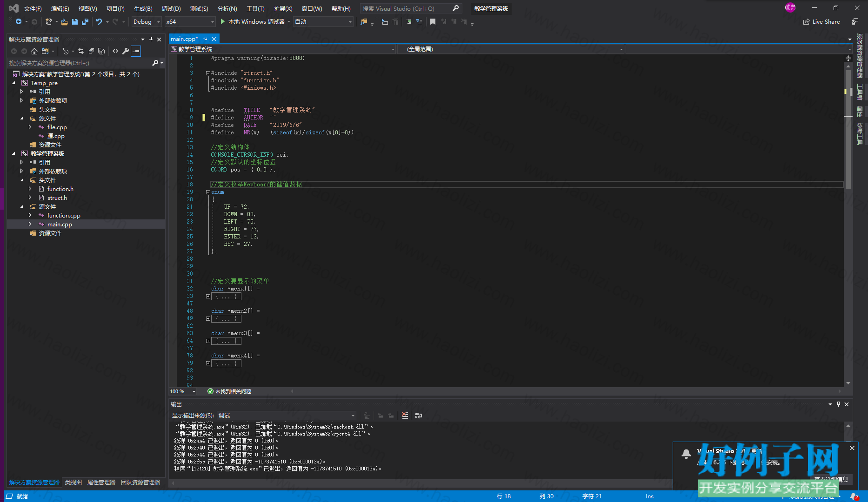Expand the collapsed menu2 block
Screen dimensions: 868x502
[x=208, y=318]
